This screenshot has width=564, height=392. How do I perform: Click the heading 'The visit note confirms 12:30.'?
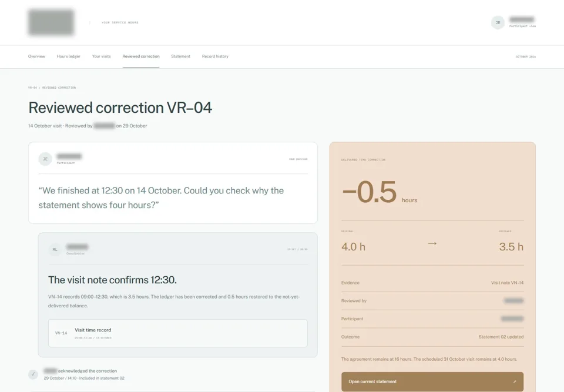click(x=112, y=280)
